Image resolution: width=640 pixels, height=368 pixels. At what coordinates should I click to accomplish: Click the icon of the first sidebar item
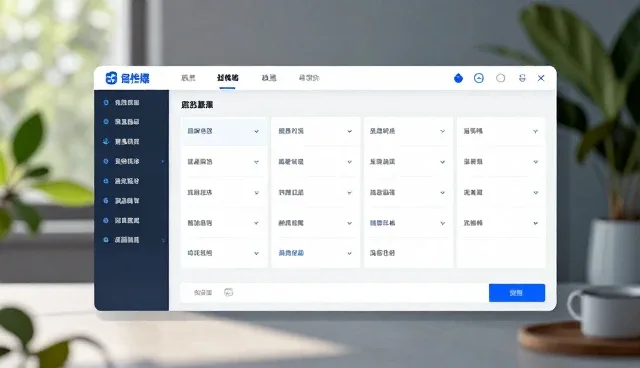pyautogui.click(x=106, y=102)
